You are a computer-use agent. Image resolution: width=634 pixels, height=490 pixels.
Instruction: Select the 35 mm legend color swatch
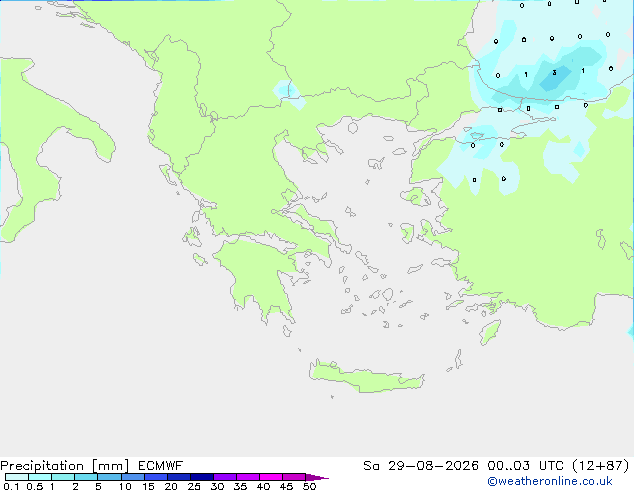tap(248, 477)
